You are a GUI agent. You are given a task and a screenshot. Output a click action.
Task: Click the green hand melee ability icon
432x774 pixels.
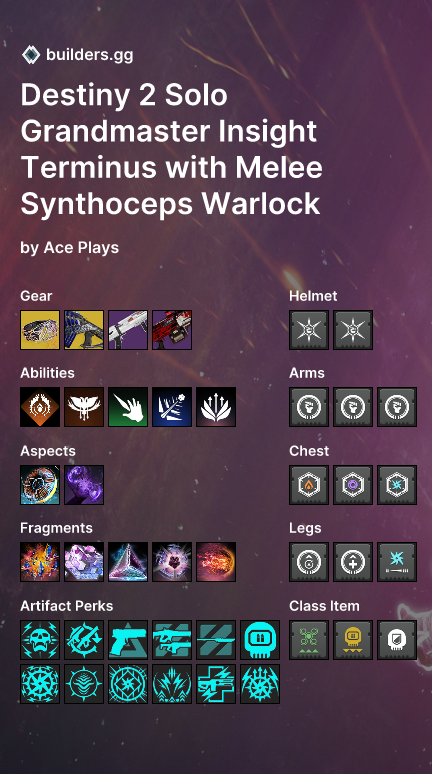[x=128, y=407]
